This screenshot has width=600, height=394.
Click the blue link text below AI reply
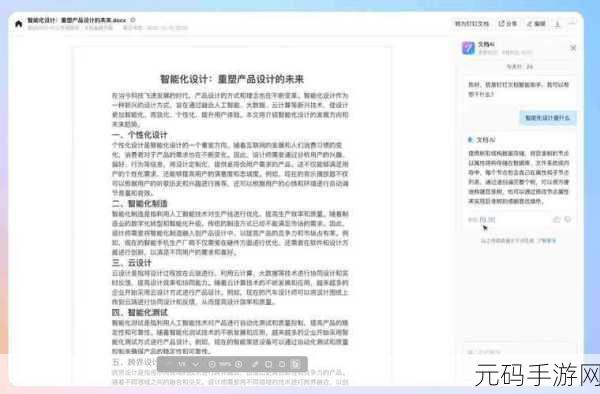pyautogui.click(x=547, y=241)
